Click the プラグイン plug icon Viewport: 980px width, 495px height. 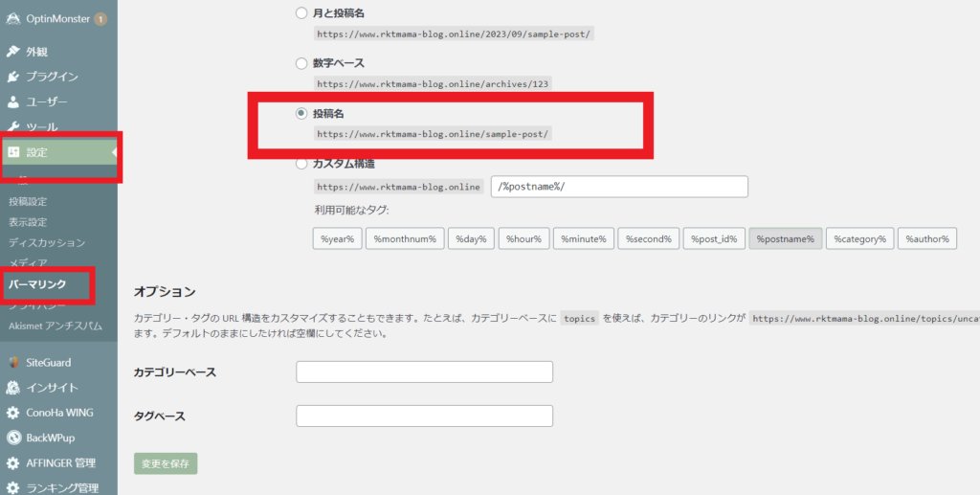tap(13, 77)
